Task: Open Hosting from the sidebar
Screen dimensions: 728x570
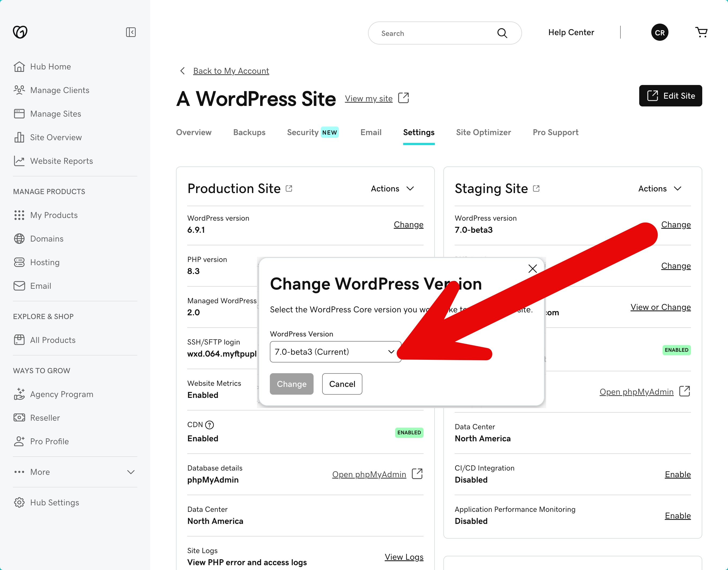Action: point(45,262)
